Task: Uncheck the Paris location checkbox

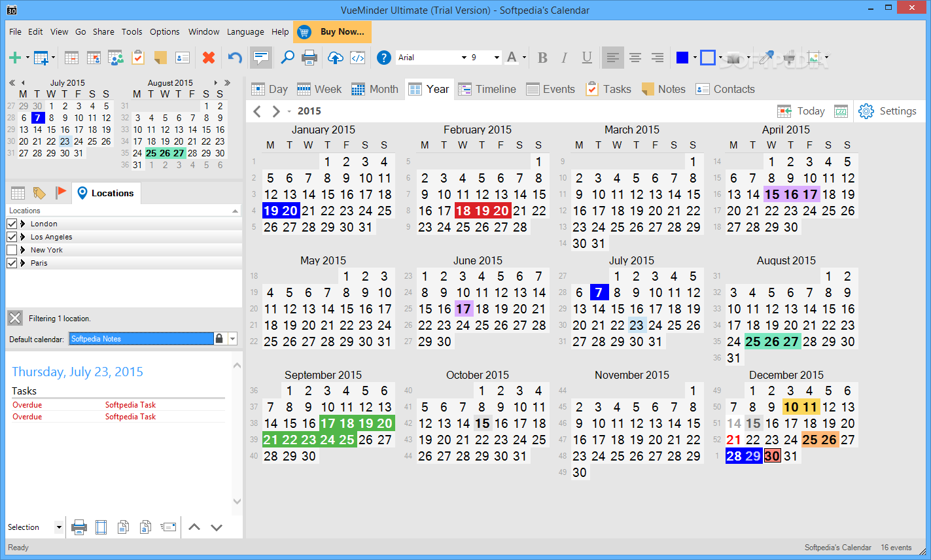Action: click(12, 263)
